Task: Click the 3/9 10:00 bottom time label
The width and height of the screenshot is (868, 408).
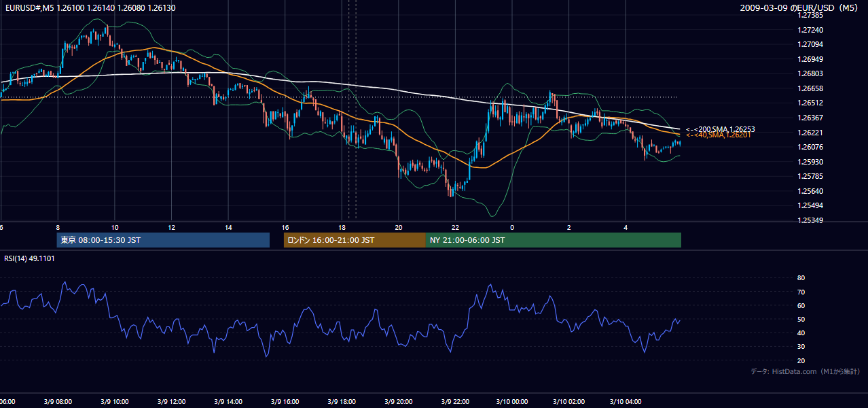Action: click(x=114, y=401)
